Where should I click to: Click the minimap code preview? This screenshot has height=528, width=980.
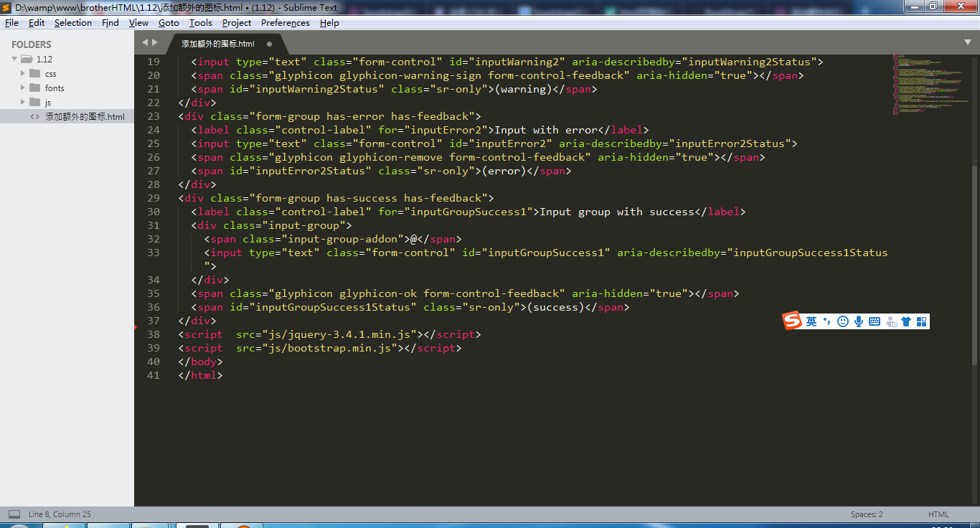click(930, 85)
